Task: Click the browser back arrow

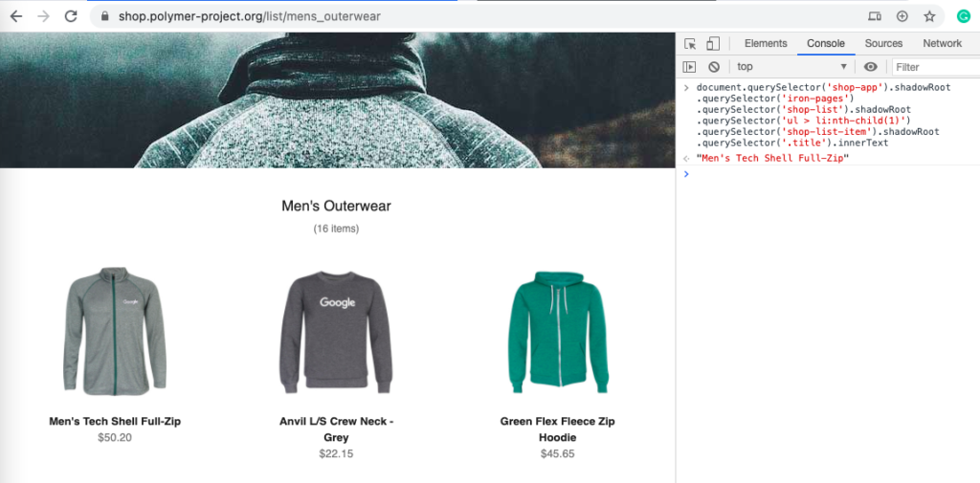Action: pos(16,16)
